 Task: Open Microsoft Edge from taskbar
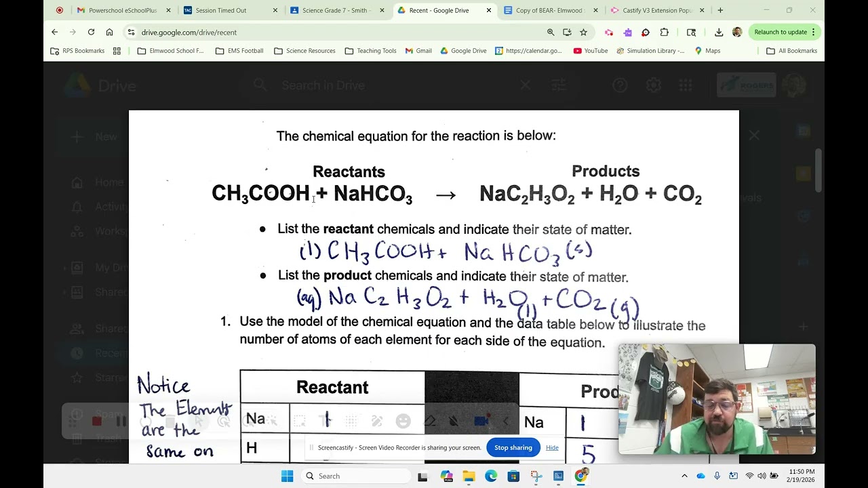(x=491, y=476)
